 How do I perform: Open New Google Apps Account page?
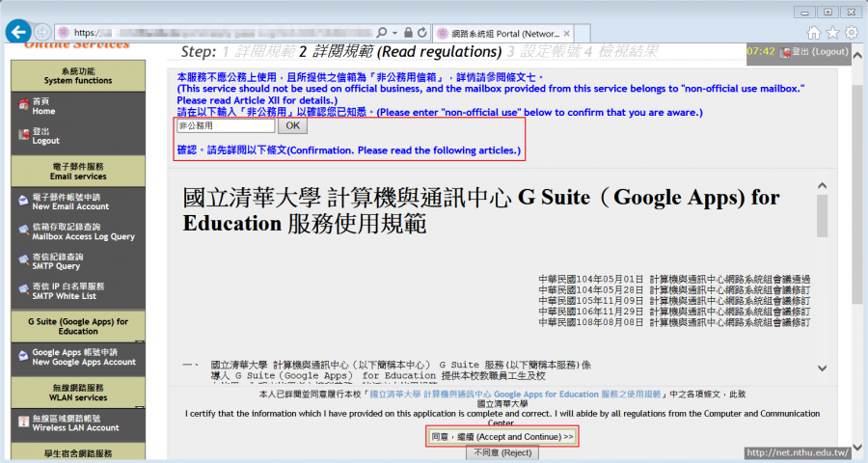click(83, 357)
